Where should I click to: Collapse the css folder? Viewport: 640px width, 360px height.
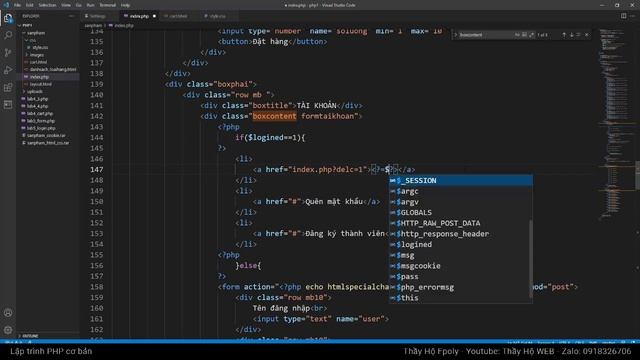(27, 40)
